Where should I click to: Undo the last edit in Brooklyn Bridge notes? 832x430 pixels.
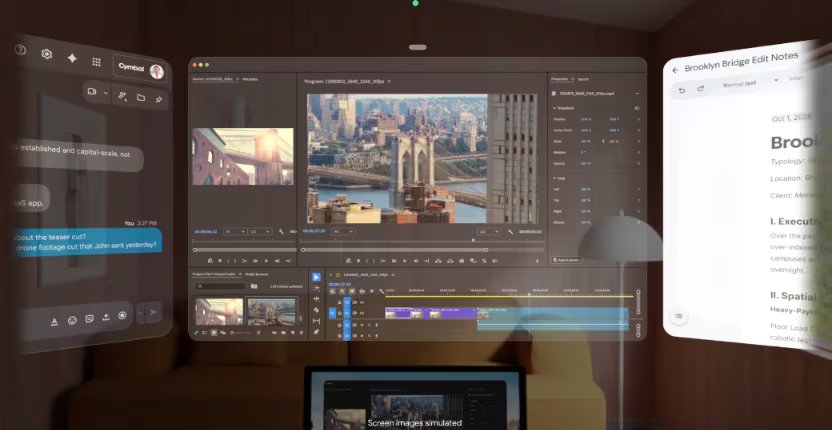[x=681, y=90]
